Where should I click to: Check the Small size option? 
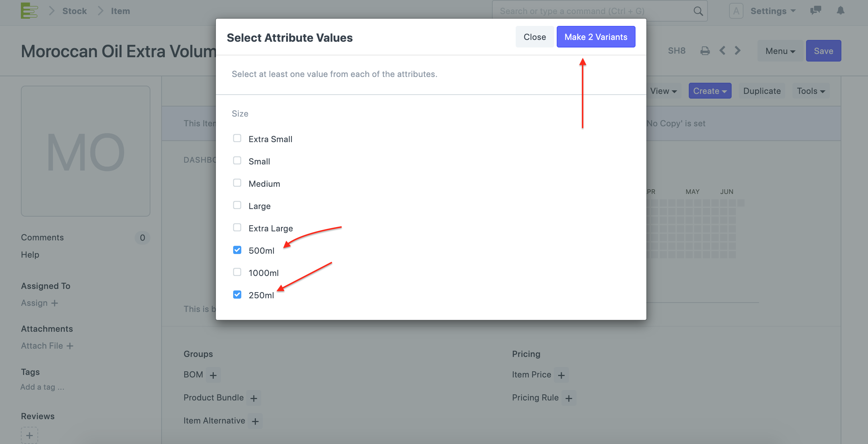[x=237, y=161]
